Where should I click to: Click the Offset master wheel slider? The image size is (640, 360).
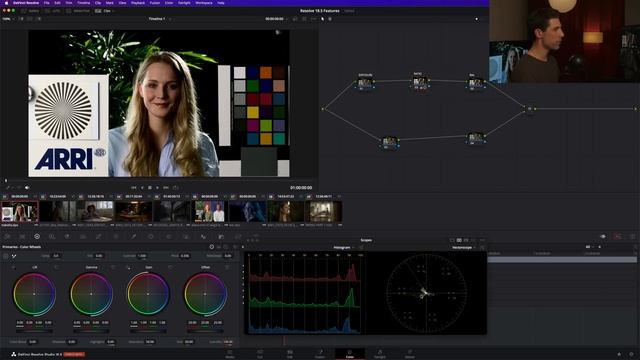coord(205,331)
